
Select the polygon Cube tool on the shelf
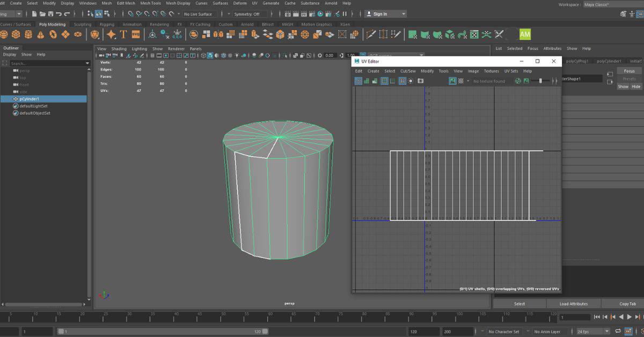pos(15,33)
